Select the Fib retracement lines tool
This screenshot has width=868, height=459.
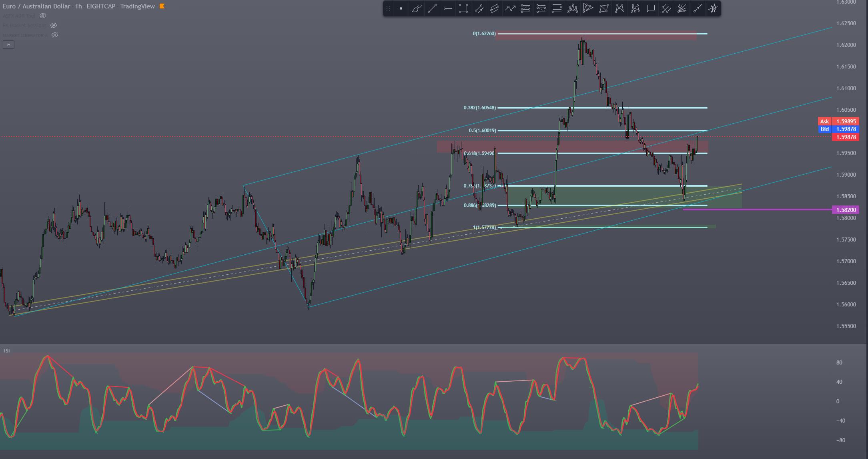point(557,8)
